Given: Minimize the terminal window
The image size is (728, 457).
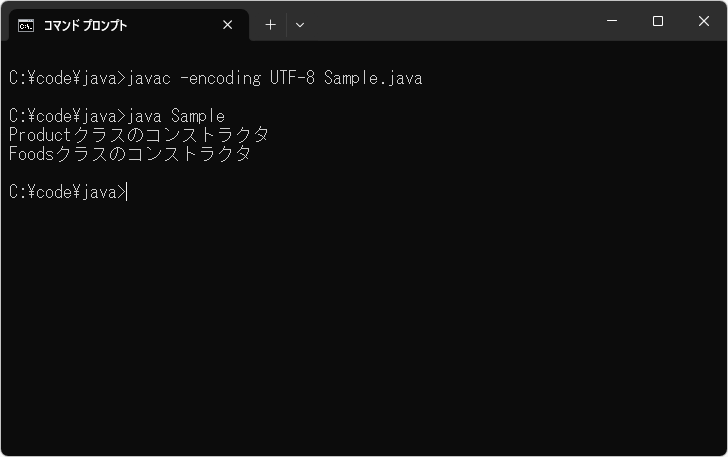Looking at the screenshot, I should pyautogui.click(x=612, y=21).
